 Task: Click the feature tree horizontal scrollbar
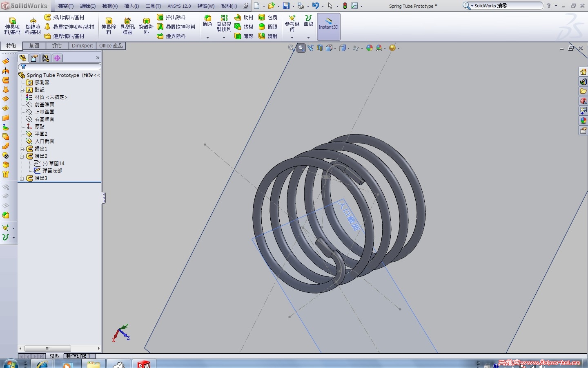click(x=60, y=348)
